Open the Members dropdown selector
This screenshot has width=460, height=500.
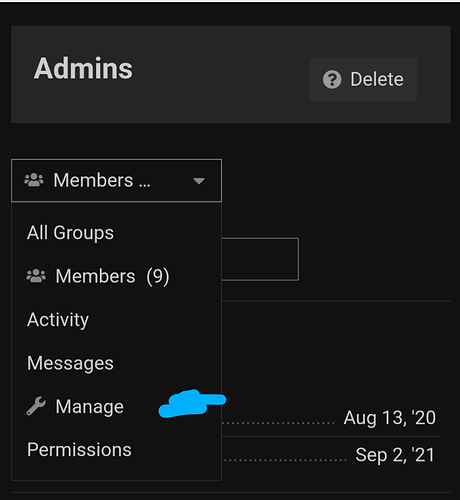[x=116, y=180]
